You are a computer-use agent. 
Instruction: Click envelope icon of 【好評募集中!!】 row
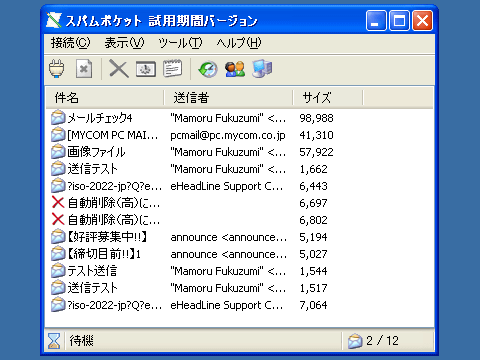[58, 237]
